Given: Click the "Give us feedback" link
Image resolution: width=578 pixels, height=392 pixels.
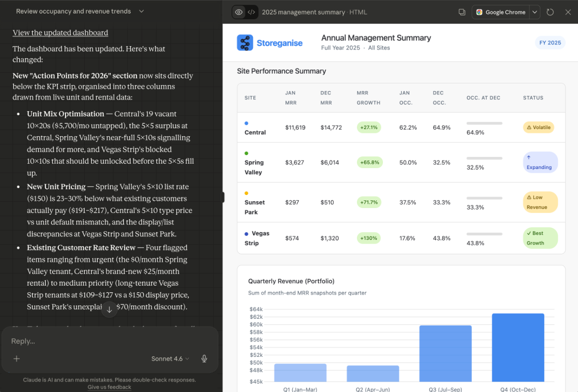Looking at the screenshot, I should [x=109, y=387].
